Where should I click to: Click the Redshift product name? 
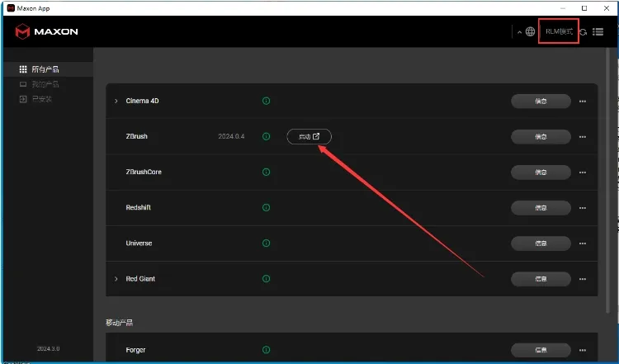(x=138, y=207)
